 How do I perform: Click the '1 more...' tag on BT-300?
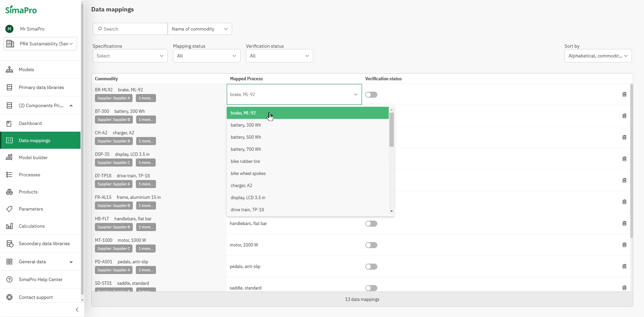(x=146, y=120)
